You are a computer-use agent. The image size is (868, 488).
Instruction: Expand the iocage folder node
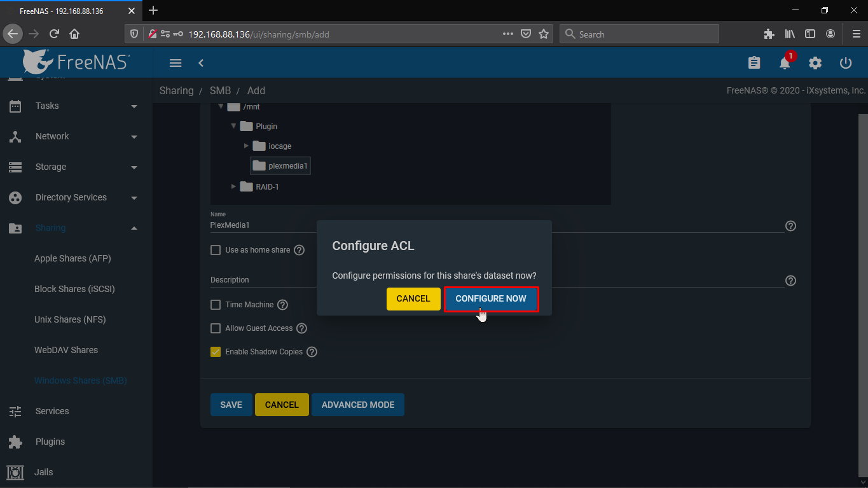[247, 146]
